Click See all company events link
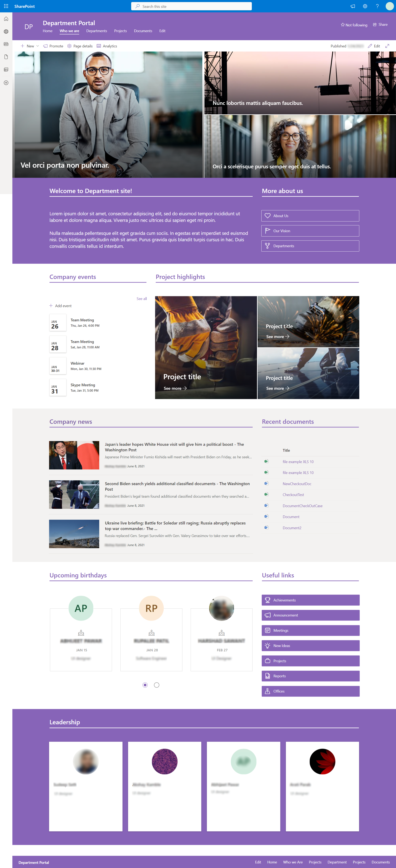This screenshot has height=868, width=396. (142, 299)
